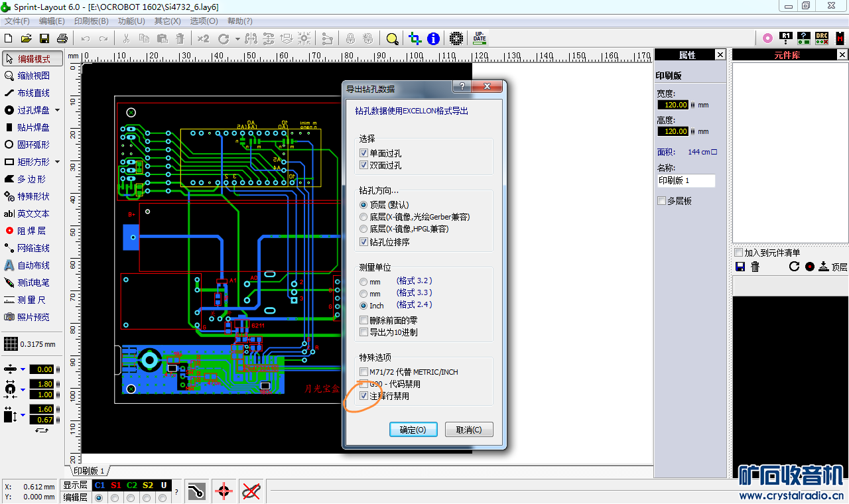Screen dimensions: 849x504
Task: Click the 确定(O) button
Action: pyautogui.click(x=413, y=430)
